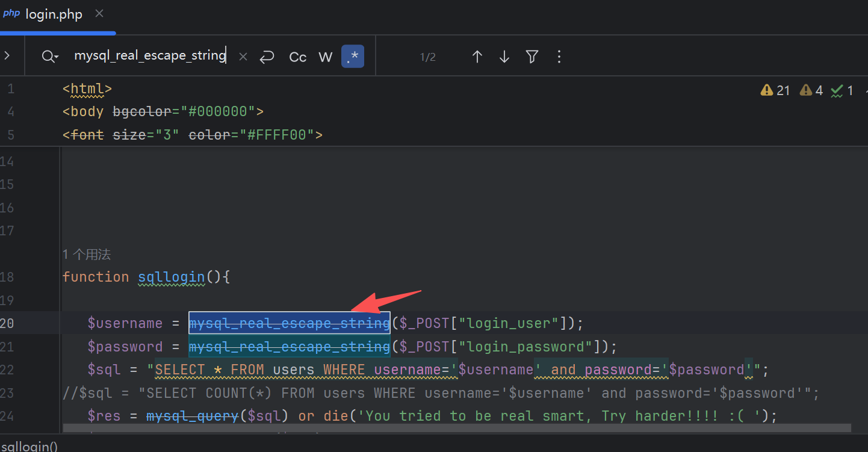Screen dimensions: 868x452
Task: Go to the next search occurrence
Action: coord(504,57)
